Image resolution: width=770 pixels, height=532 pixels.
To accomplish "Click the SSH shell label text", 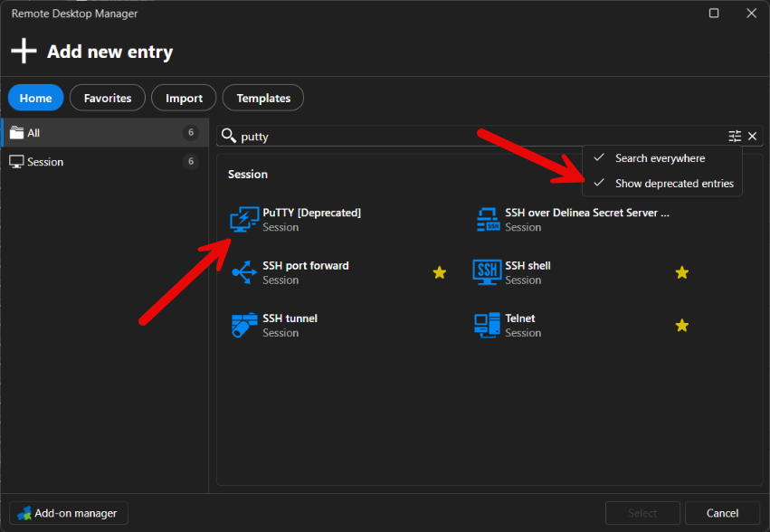I will (x=528, y=266).
